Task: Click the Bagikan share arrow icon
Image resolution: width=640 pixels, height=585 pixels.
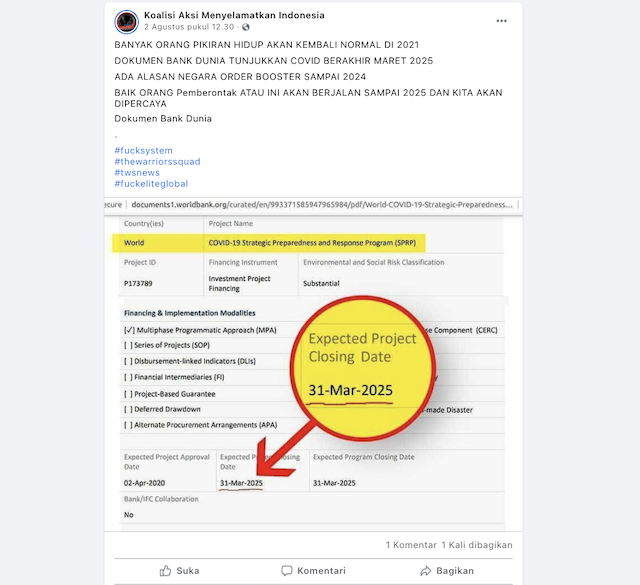Action: click(426, 571)
